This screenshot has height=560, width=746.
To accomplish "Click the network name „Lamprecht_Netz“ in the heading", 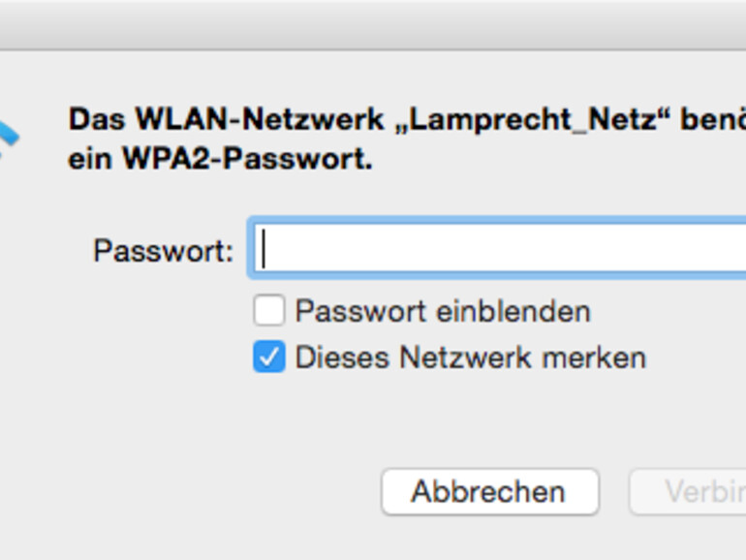I will 530,120.
